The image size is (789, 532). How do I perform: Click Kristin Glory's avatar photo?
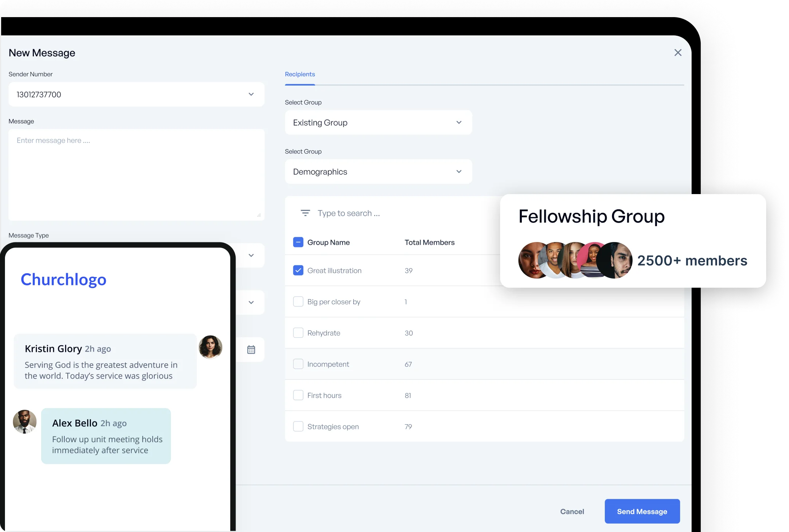tap(210, 347)
